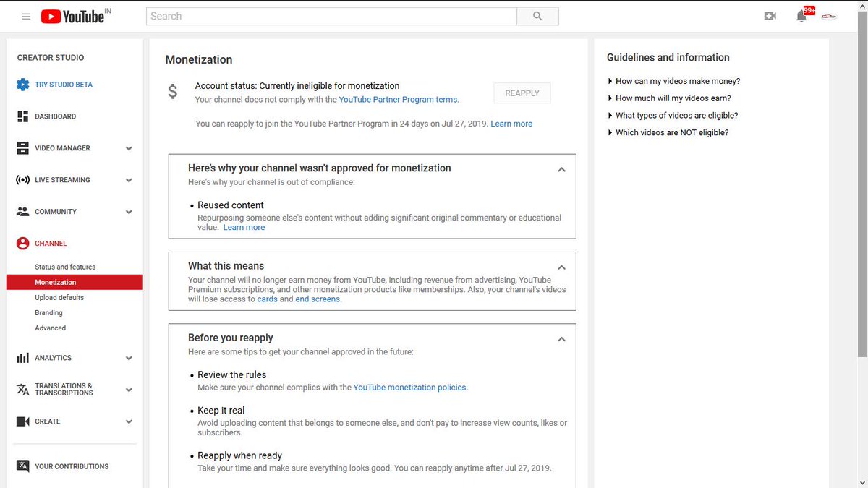The height and width of the screenshot is (488, 868).
Task: Open the notifications bell
Action: (801, 16)
